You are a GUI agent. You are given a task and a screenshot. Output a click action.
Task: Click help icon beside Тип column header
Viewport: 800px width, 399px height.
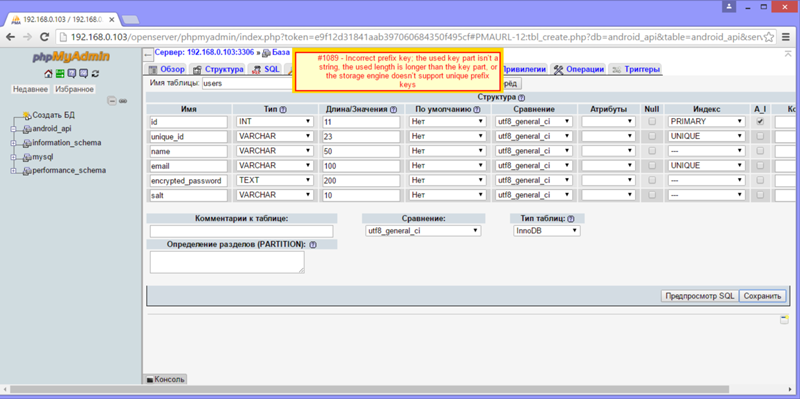point(283,109)
